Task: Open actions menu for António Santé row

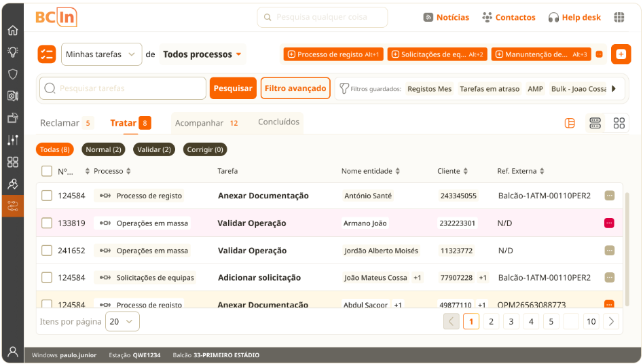Action: point(609,196)
